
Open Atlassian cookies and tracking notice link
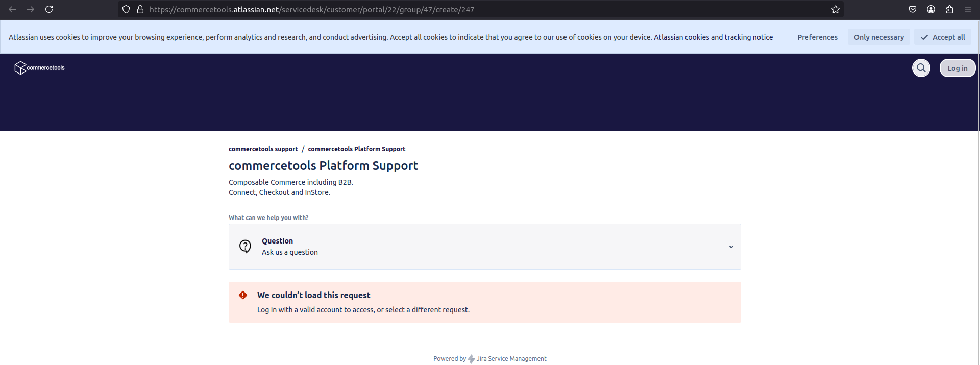coord(713,37)
